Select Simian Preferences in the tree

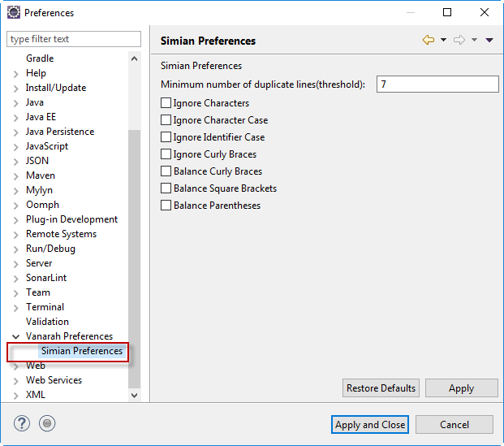click(81, 351)
